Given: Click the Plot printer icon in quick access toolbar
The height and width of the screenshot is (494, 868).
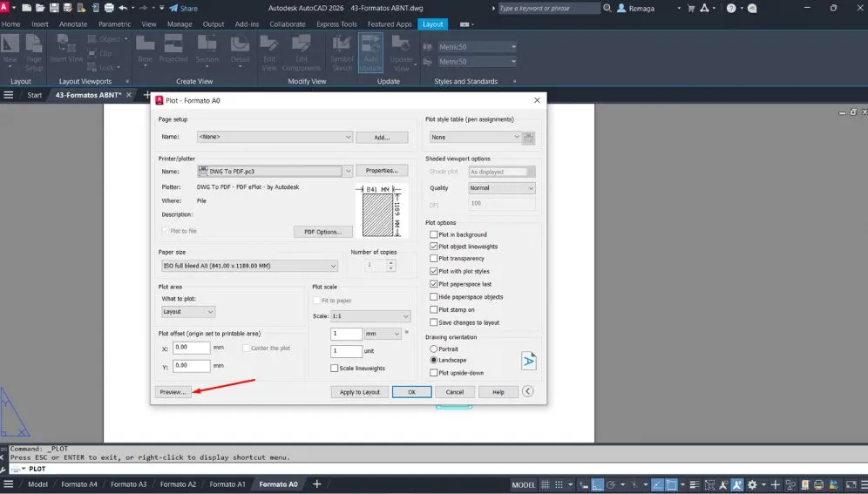Looking at the screenshot, I should [109, 8].
